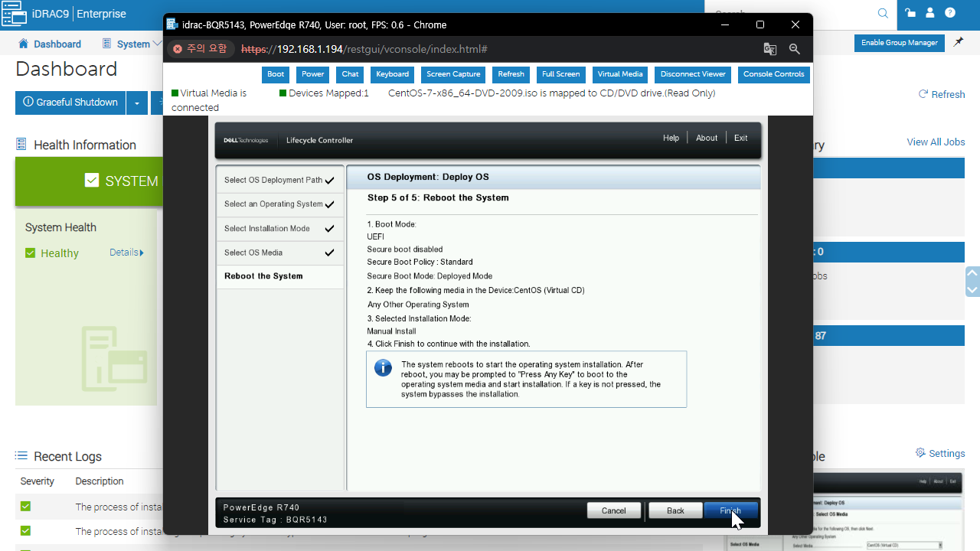Viewport: 980px width, 551px height.
Task: Switch console to Full Screen
Action: click(561, 74)
